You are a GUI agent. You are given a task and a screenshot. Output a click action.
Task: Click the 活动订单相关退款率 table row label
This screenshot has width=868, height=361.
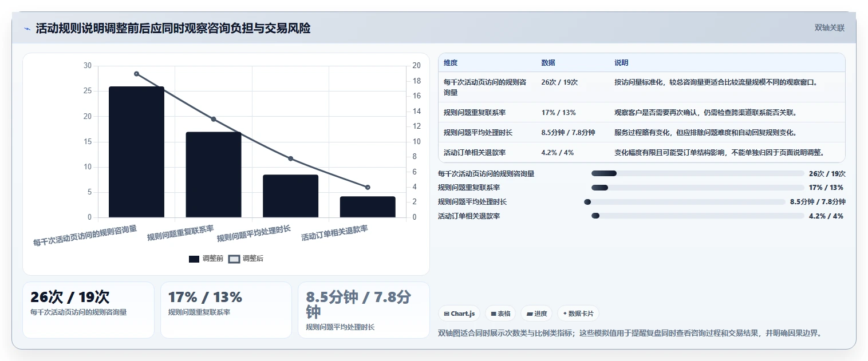(x=475, y=153)
